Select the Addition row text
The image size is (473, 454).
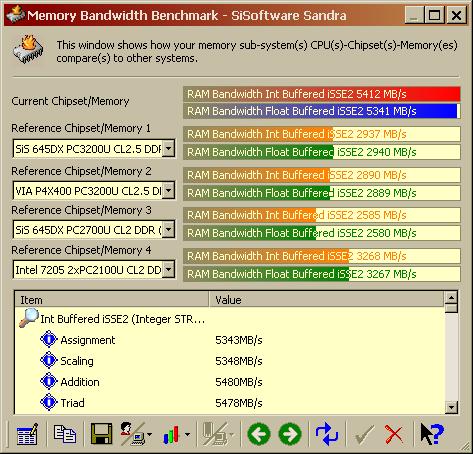[x=80, y=382]
